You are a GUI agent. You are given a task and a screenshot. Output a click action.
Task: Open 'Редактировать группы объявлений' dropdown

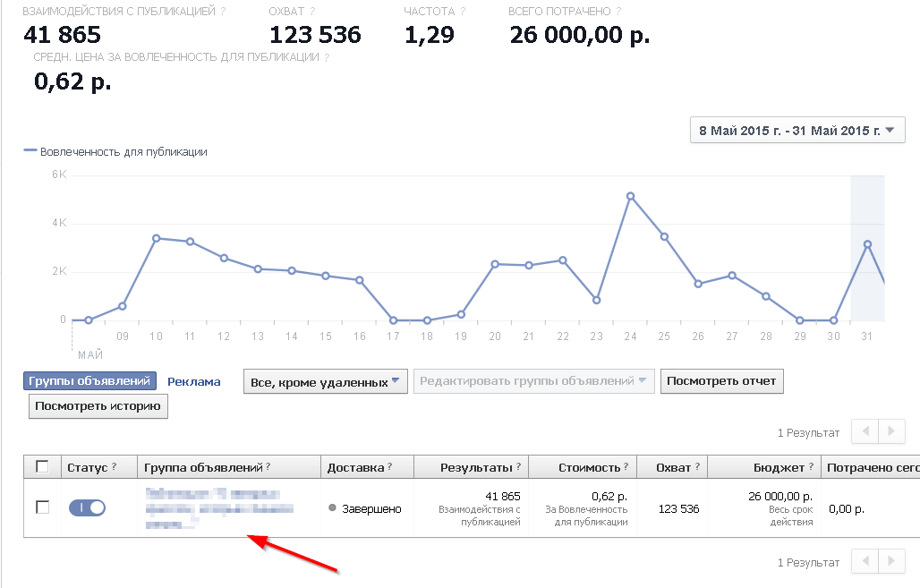pyautogui.click(x=533, y=381)
